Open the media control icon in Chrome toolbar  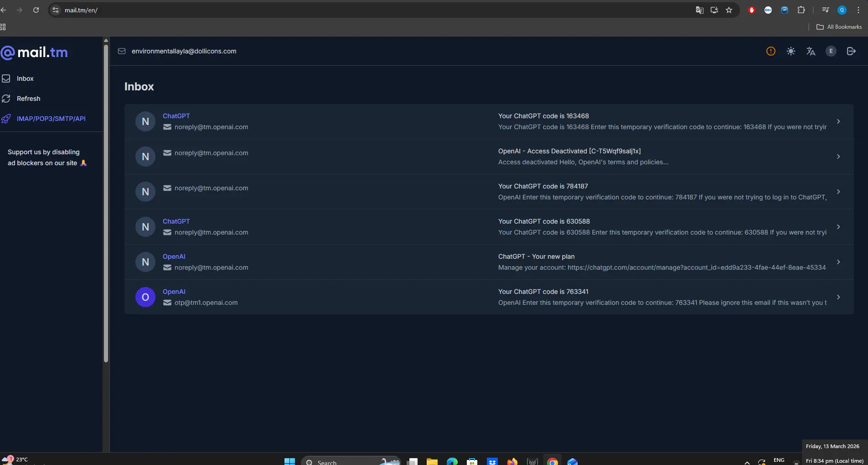[x=825, y=10]
